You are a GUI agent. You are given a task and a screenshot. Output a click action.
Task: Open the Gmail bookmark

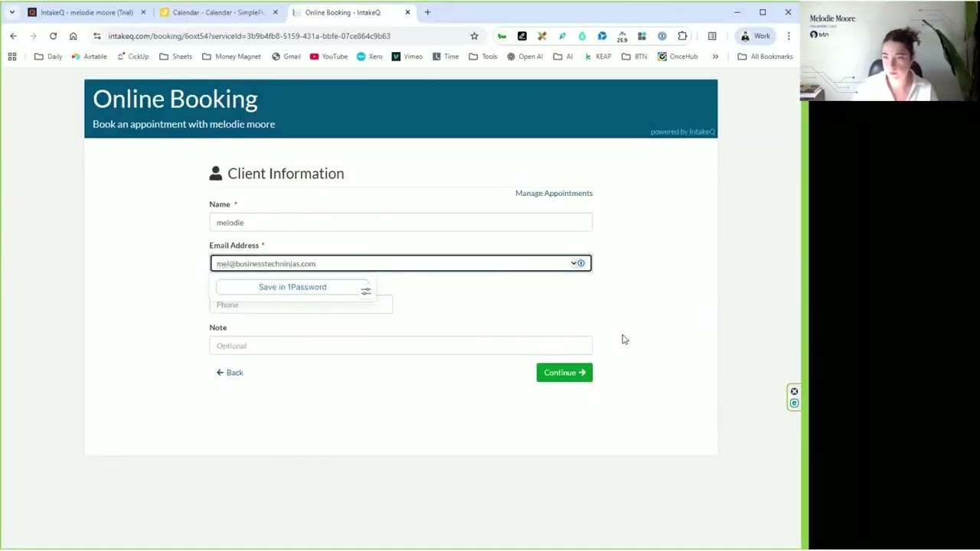[286, 57]
